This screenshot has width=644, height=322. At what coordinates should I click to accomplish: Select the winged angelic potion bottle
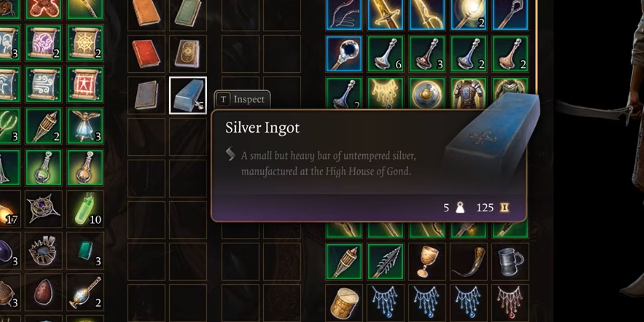[85, 126]
